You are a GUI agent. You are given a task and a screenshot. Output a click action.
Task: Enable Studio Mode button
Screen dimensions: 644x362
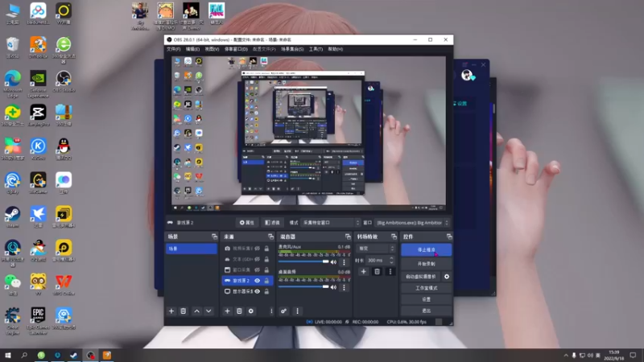click(427, 288)
